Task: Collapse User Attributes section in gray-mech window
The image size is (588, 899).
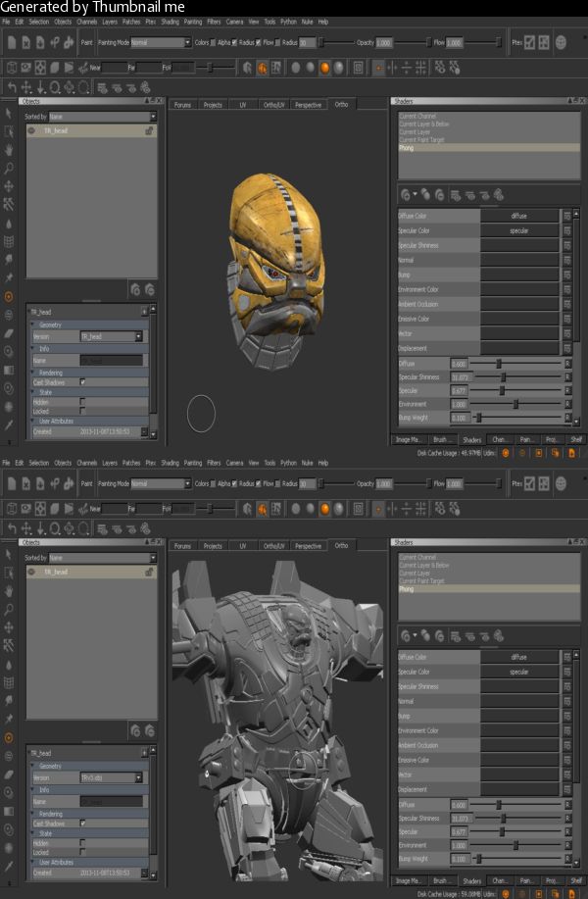Action: coord(33,862)
